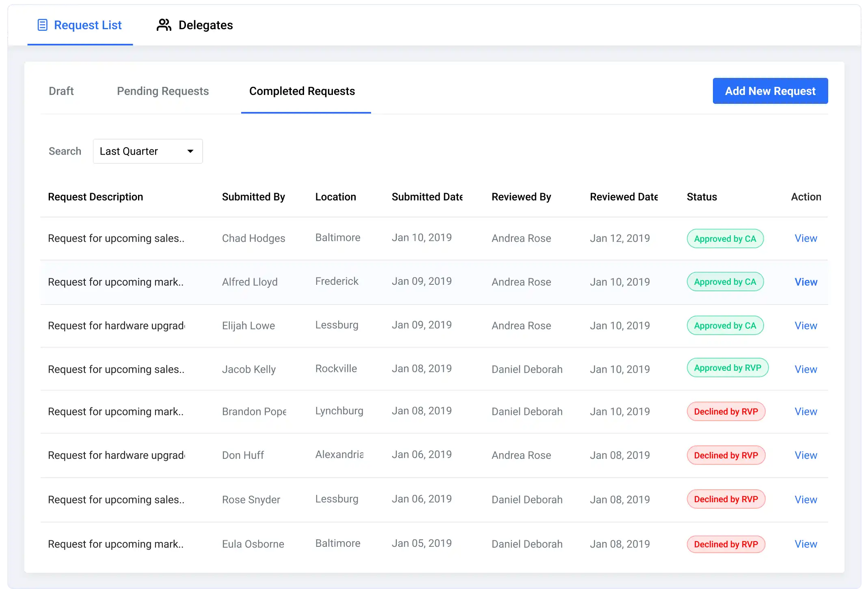This screenshot has width=868, height=589.
Task: Select the Completed Requests tab
Action: (x=302, y=91)
